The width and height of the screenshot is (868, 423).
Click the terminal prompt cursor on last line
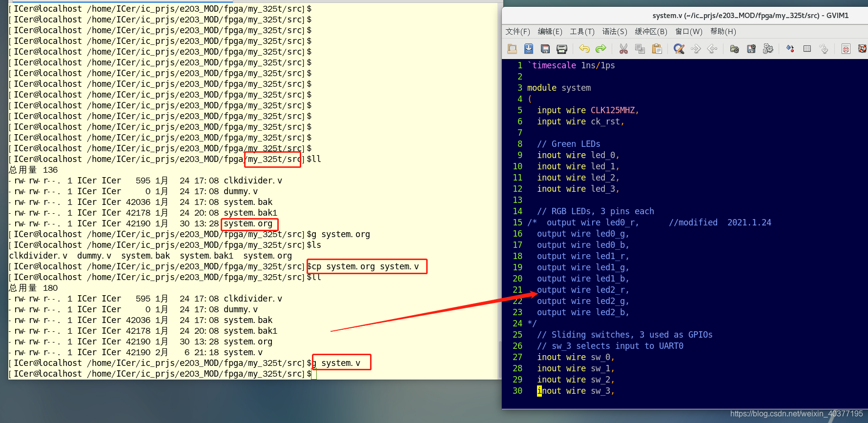coord(314,374)
